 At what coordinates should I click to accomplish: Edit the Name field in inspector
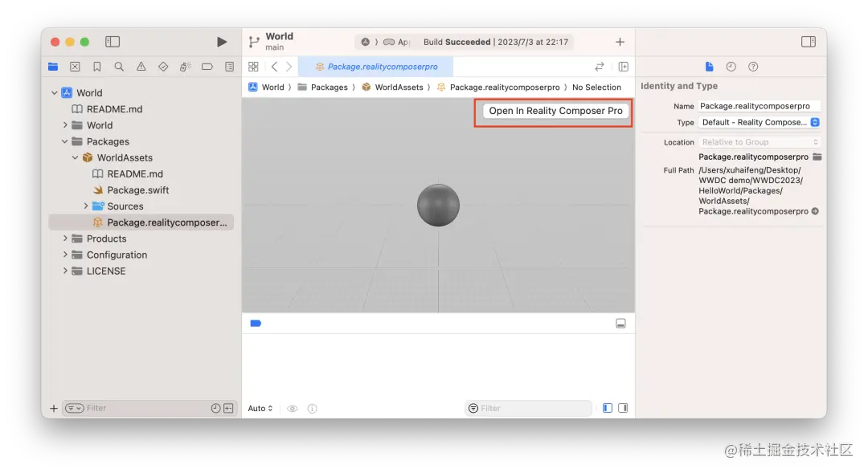pos(759,106)
